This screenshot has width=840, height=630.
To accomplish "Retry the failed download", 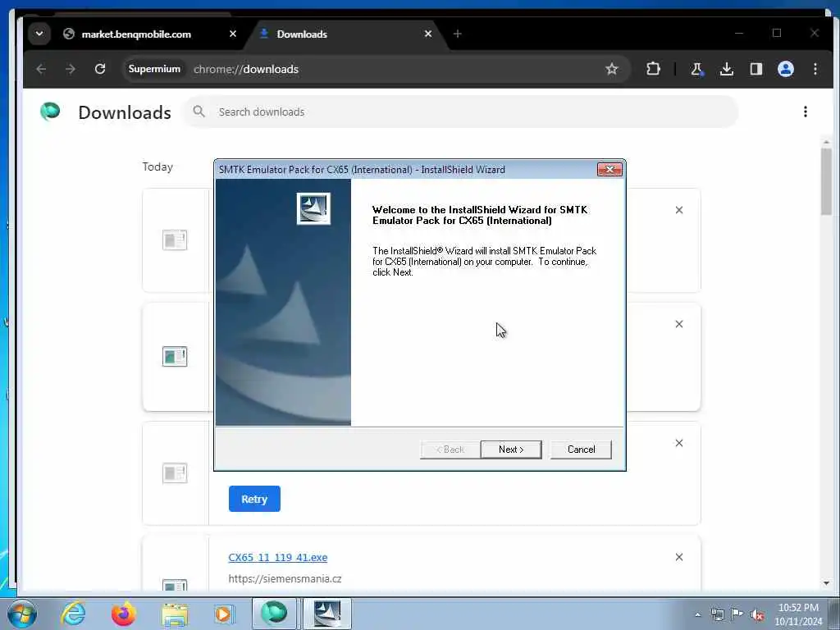I will coord(254,499).
